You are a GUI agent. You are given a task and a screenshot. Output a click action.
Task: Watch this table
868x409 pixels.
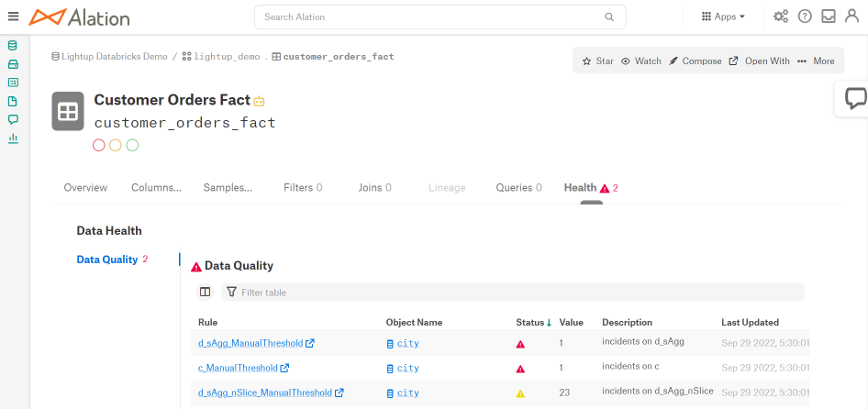641,61
